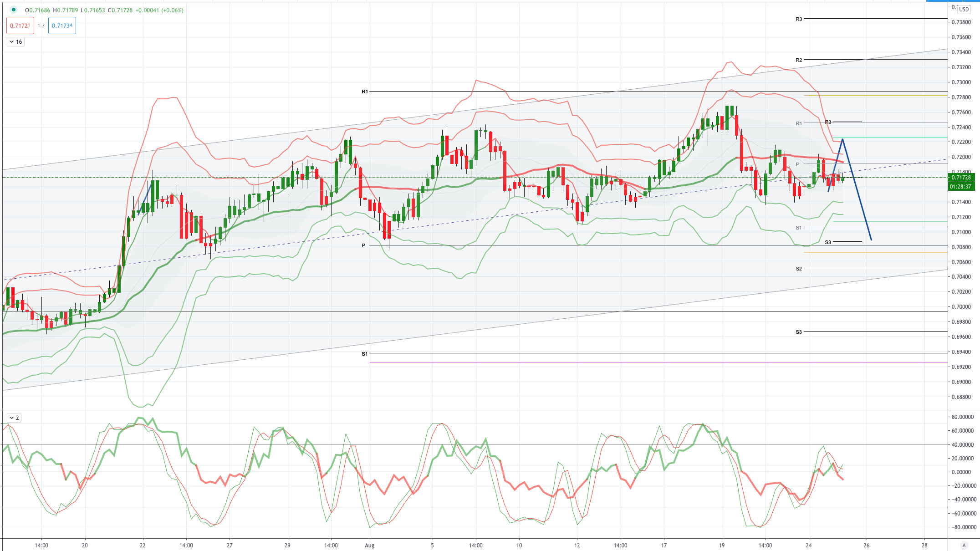Click the black R1 pivot label near 0.72900
This screenshot has width=980, height=551.
pos(365,92)
